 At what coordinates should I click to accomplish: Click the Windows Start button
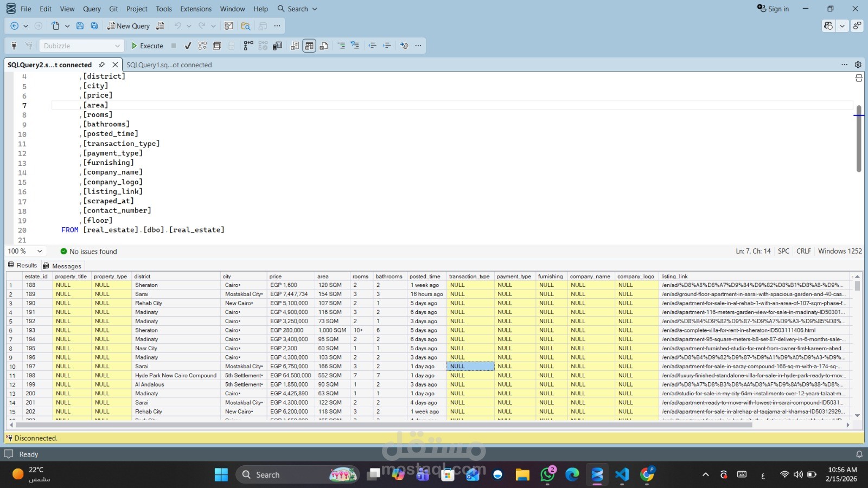click(x=221, y=475)
